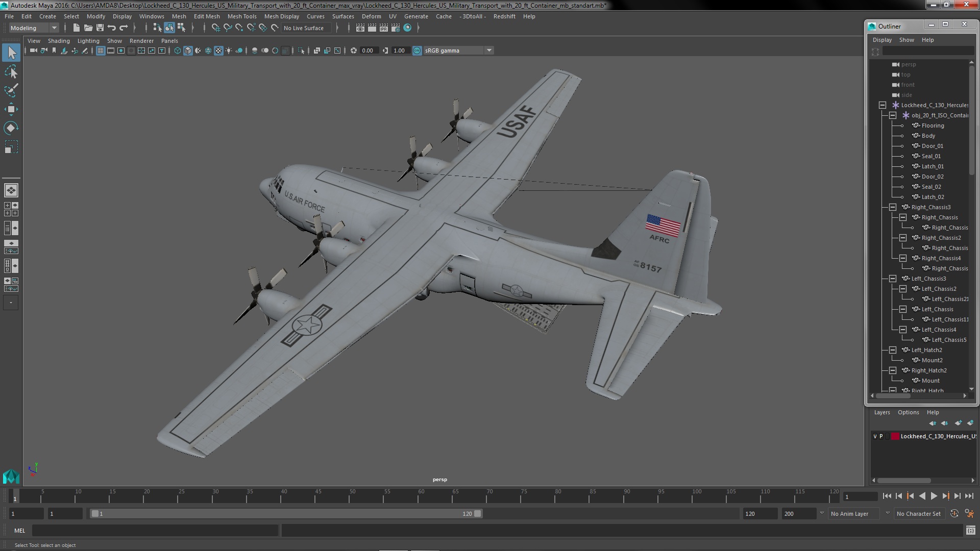Toggle sRGB gamma color management button
The image size is (980, 551).
coord(417,51)
